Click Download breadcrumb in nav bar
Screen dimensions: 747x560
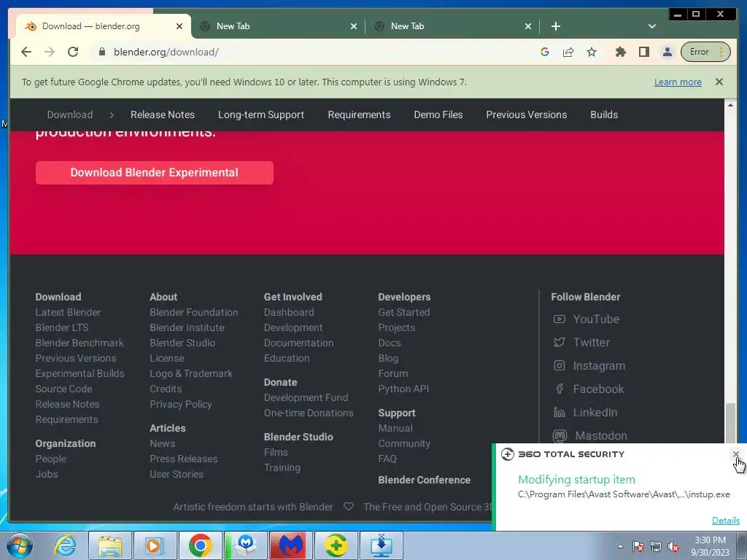(70, 114)
